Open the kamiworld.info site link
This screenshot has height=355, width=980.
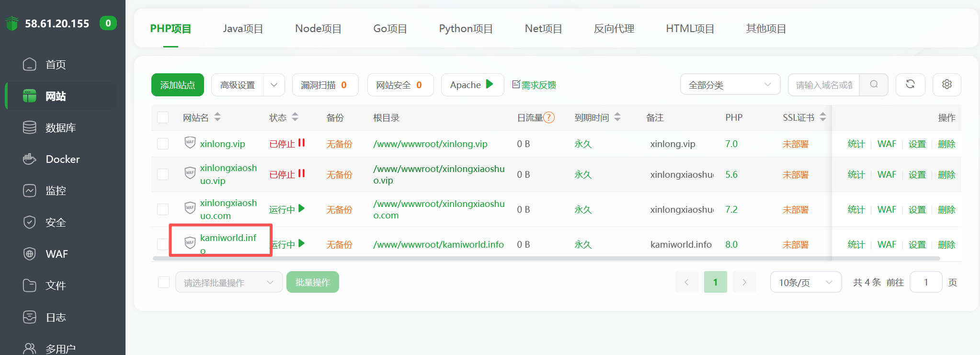click(228, 244)
